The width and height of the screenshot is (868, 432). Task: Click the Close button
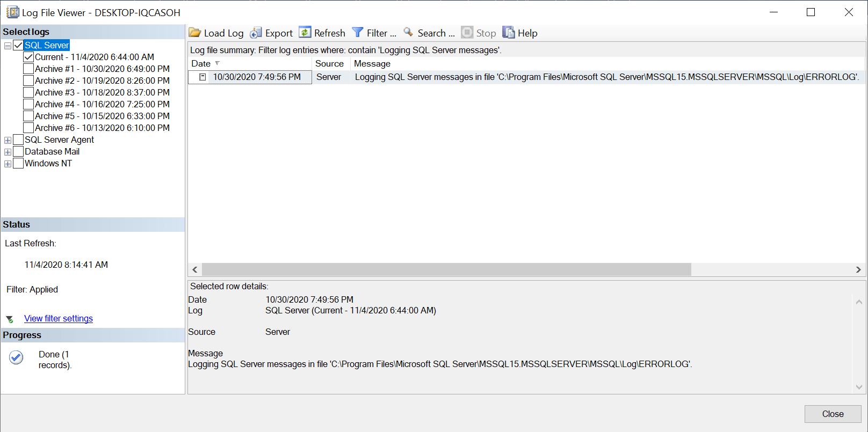[833, 414]
